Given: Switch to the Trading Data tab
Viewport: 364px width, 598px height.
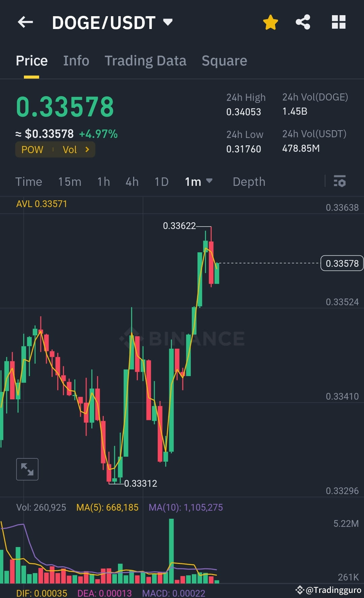Looking at the screenshot, I should click(x=146, y=61).
